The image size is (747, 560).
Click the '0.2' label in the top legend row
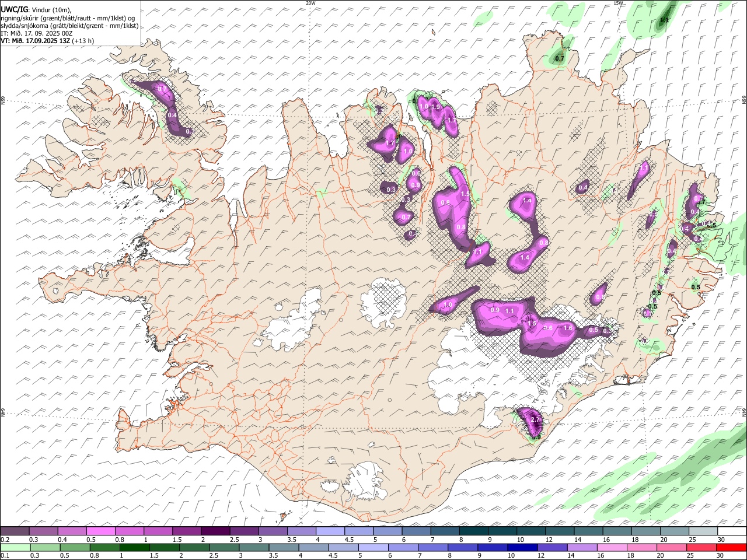[x=4, y=540]
